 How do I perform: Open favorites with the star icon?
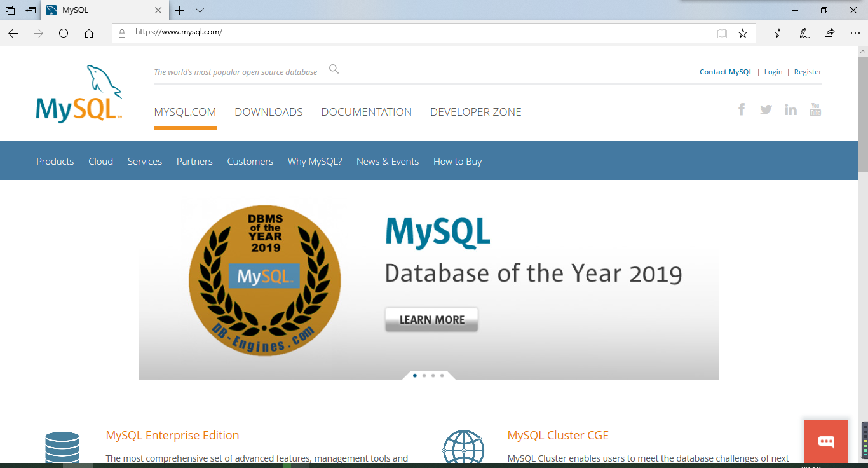[x=742, y=33]
